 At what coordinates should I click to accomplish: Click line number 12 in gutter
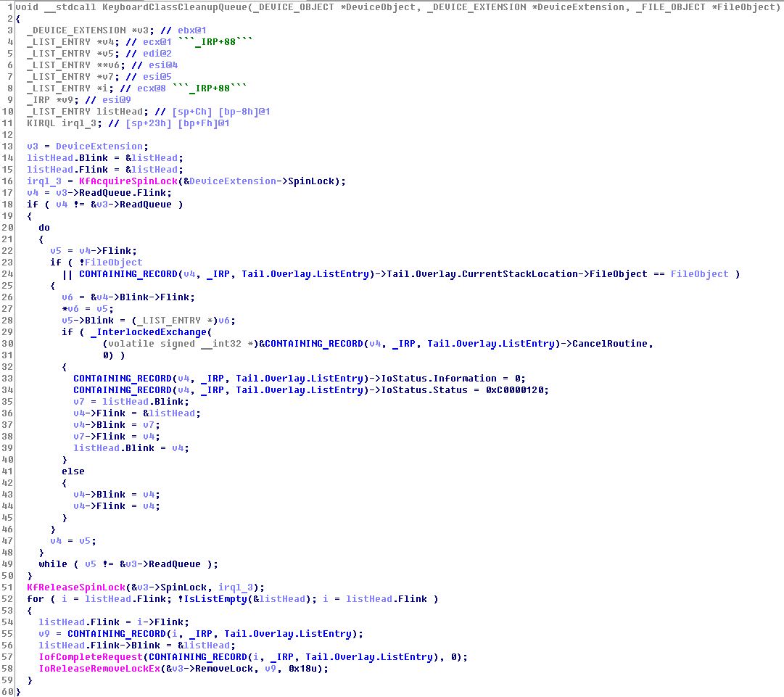click(7, 135)
